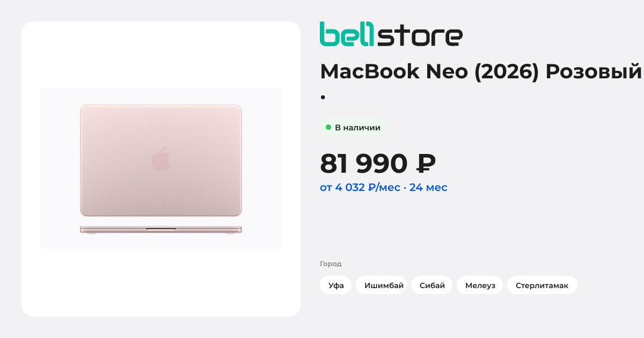
Task: Choose the Уфа city chip
Action: (x=336, y=285)
